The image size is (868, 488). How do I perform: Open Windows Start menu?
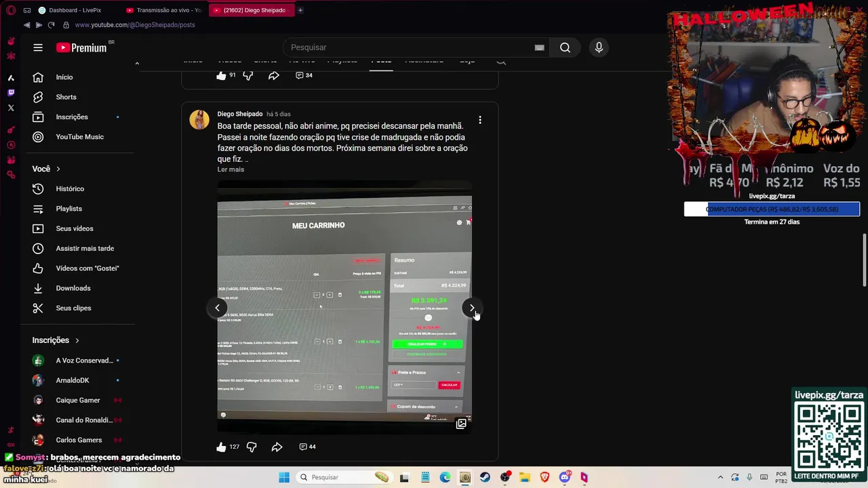tap(283, 477)
